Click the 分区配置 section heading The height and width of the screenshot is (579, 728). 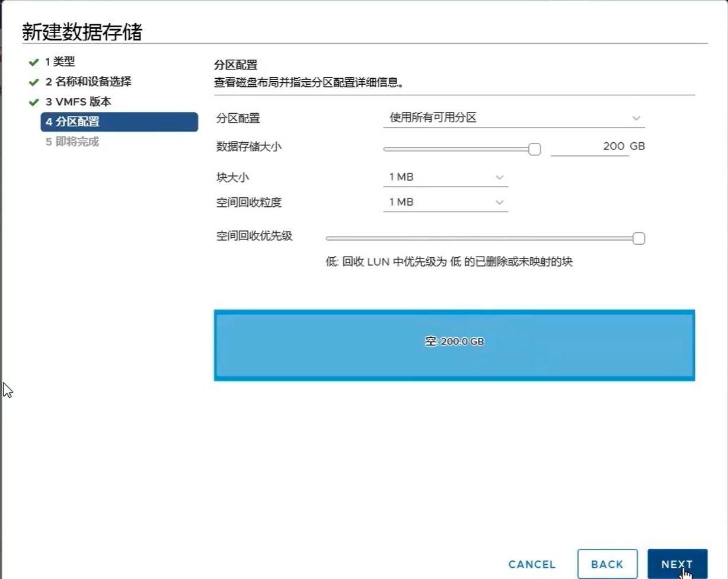point(236,65)
